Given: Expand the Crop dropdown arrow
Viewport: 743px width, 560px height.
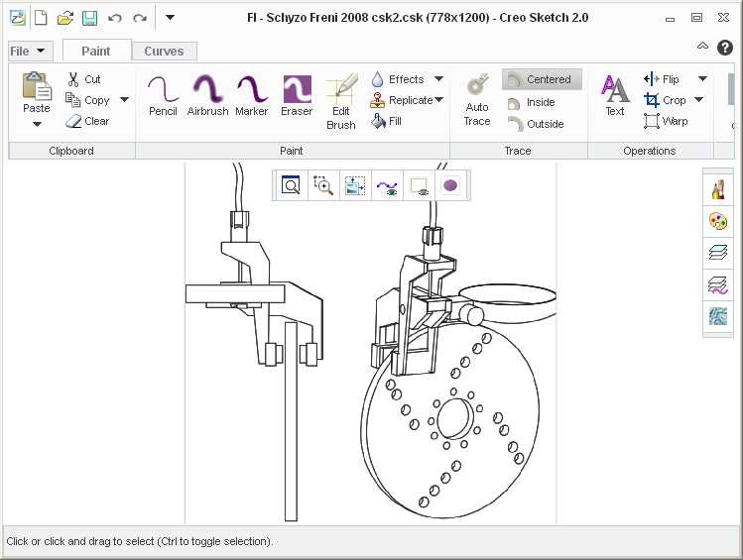Looking at the screenshot, I should point(699,100).
